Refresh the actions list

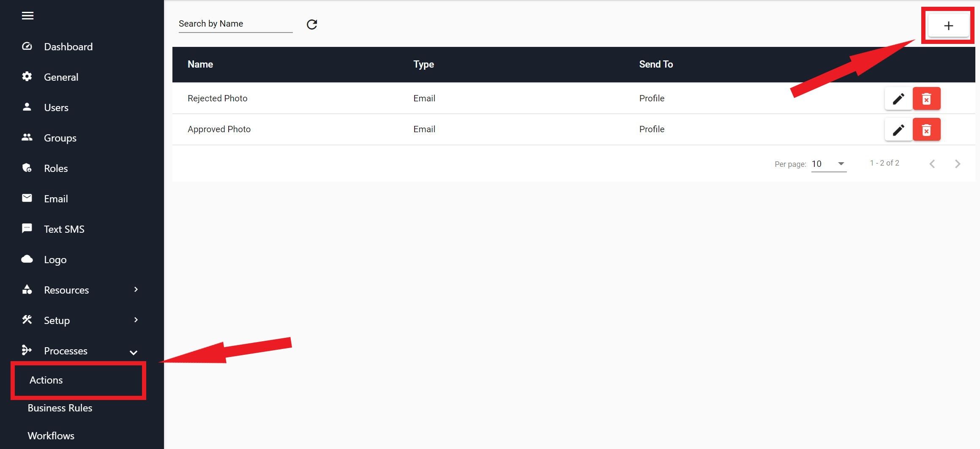312,24
